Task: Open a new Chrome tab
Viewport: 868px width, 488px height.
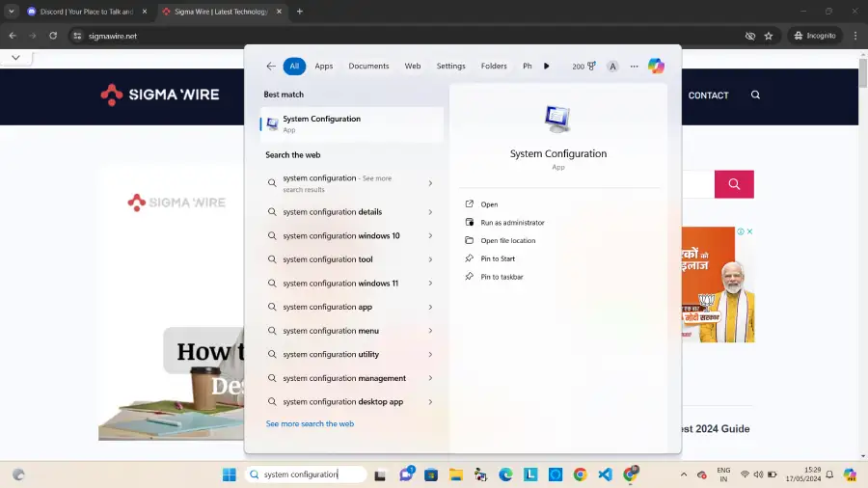Action: [300, 11]
